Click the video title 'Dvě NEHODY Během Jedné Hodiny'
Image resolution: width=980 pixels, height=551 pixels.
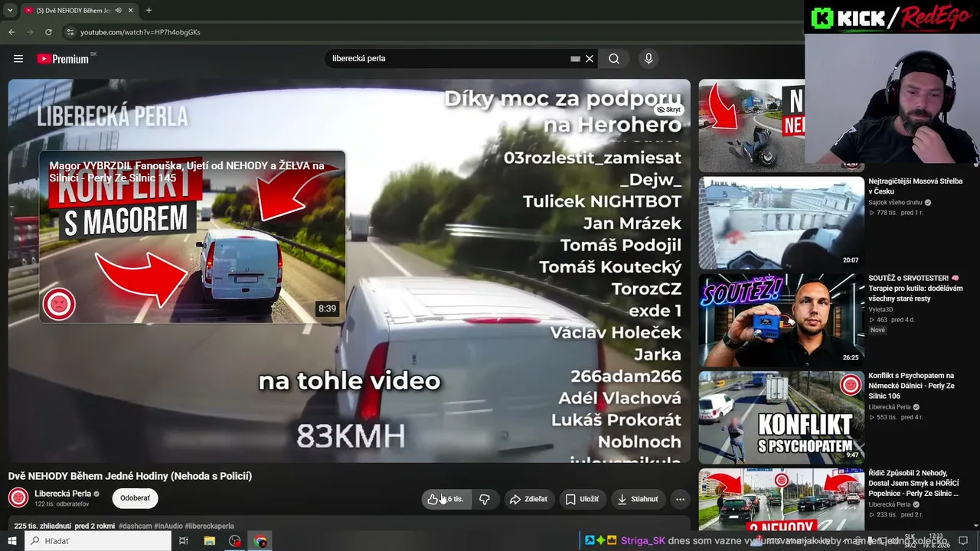click(x=130, y=476)
